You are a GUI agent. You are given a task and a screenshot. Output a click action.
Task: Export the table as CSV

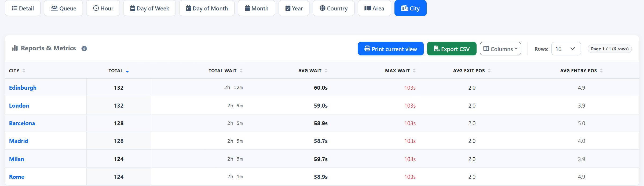(x=452, y=49)
